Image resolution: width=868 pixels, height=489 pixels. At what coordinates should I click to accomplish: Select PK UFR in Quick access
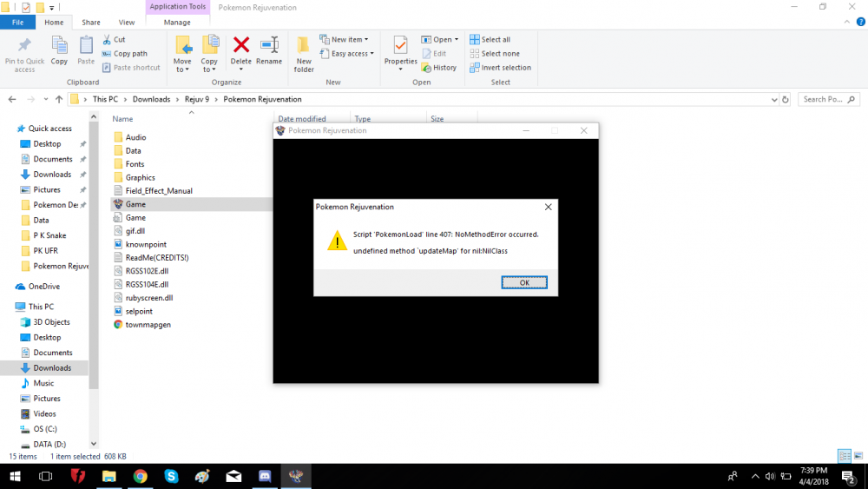(x=45, y=250)
